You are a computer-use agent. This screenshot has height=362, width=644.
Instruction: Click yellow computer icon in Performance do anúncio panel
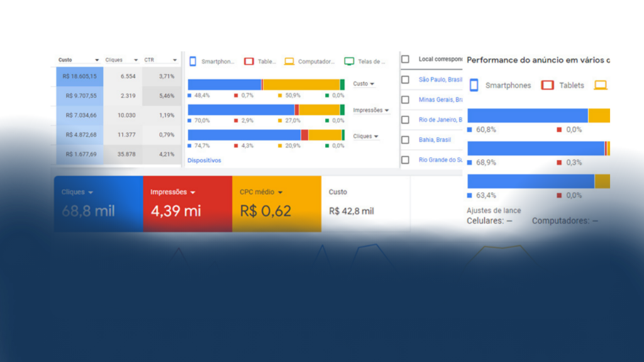[601, 85]
